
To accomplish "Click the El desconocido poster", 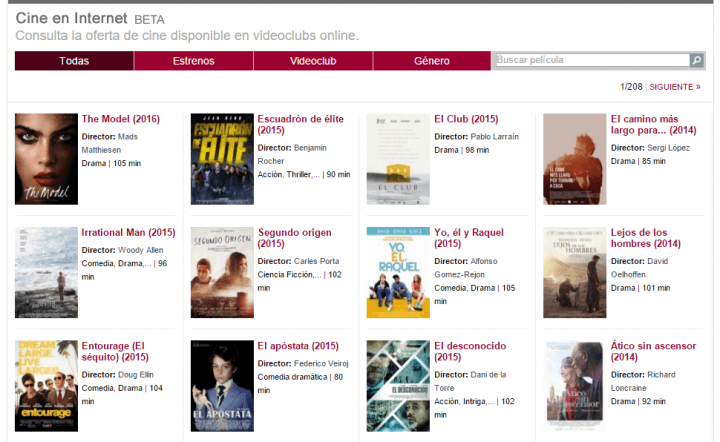I will (398, 386).
